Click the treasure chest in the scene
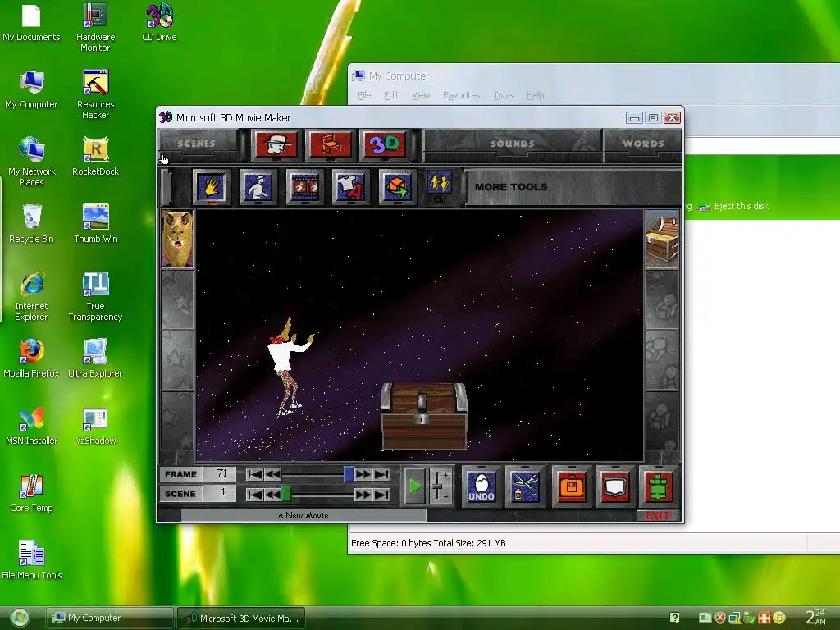 (x=424, y=416)
